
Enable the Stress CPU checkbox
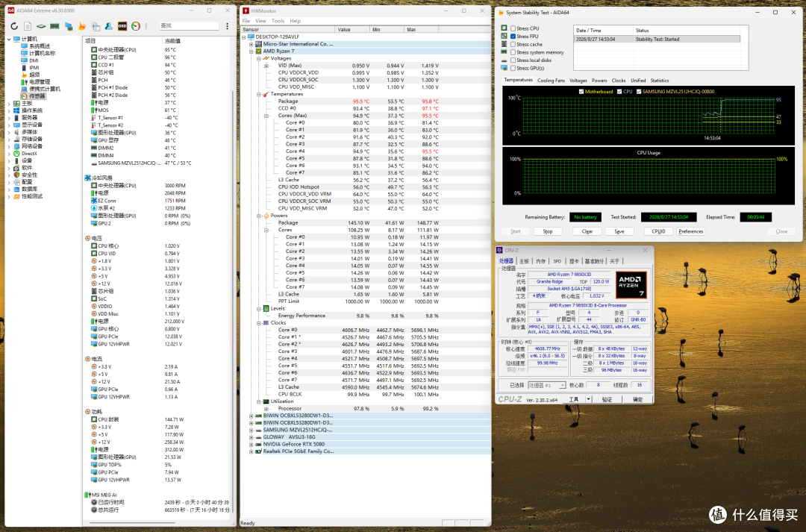click(x=513, y=28)
